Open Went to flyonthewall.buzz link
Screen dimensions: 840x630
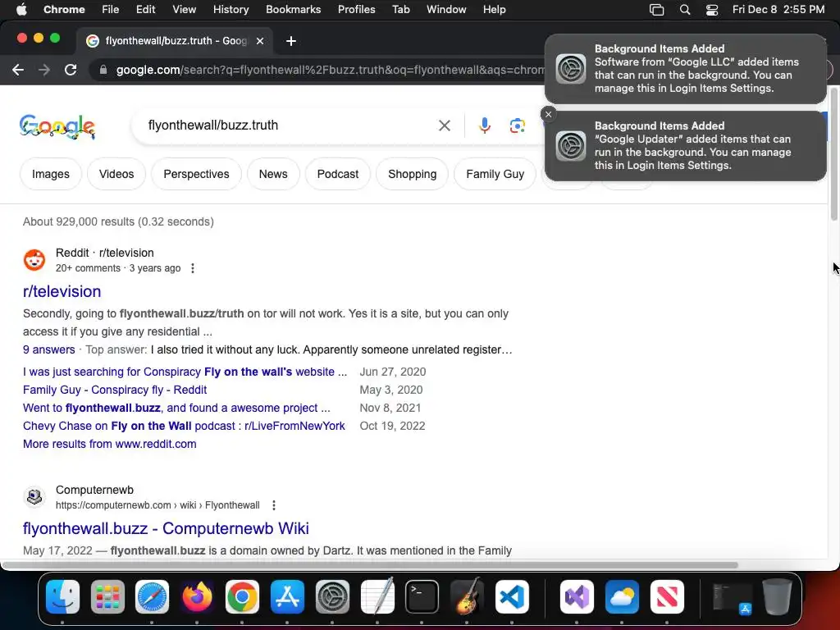click(x=176, y=409)
